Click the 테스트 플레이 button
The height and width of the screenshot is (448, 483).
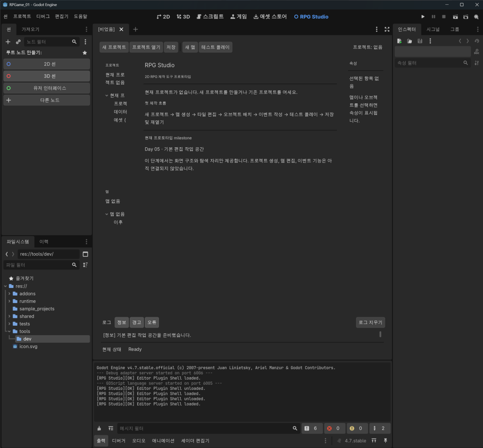[x=215, y=47]
